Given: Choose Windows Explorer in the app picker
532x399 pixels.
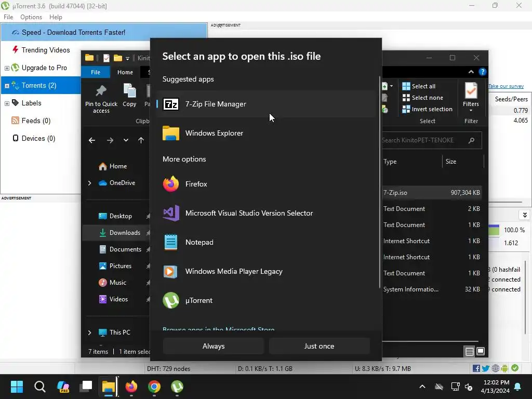Looking at the screenshot, I should tap(266, 134).
